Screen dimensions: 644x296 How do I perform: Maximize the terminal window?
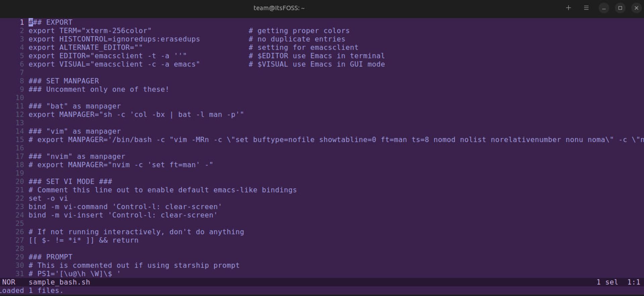point(620,8)
